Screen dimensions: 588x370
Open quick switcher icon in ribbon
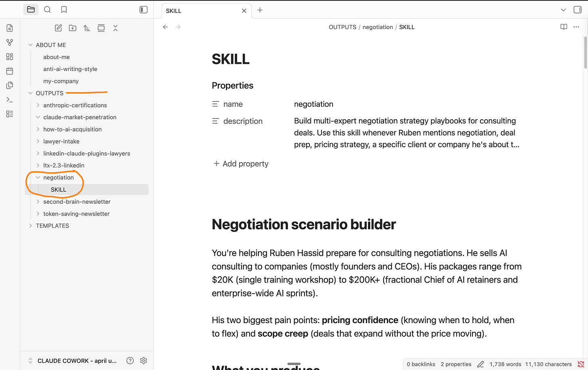click(10, 28)
